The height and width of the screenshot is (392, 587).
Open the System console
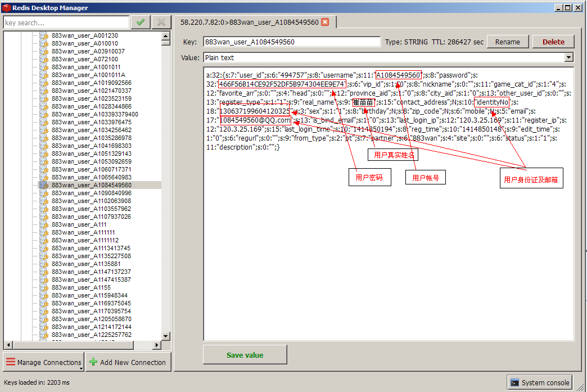[540, 382]
